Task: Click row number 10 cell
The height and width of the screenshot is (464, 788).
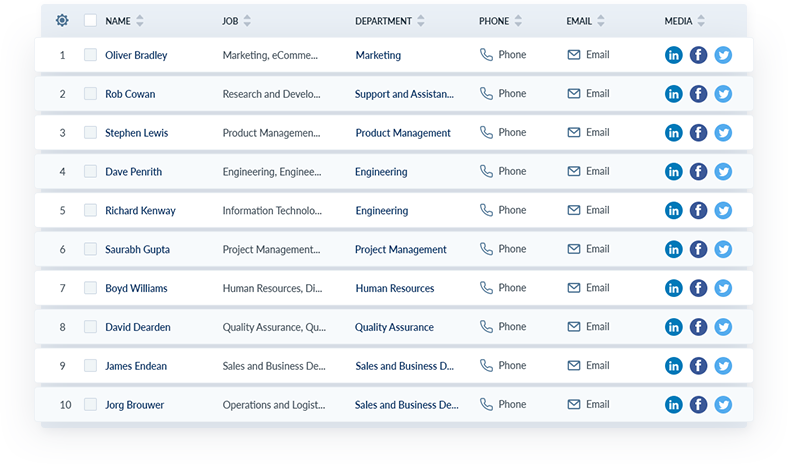Action: [65, 405]
